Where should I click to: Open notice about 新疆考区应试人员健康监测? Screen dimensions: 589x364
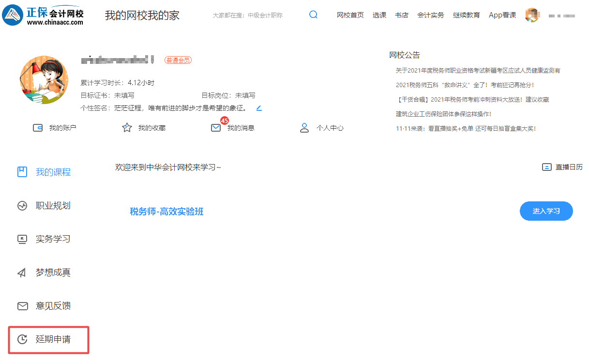coord(478,70)
